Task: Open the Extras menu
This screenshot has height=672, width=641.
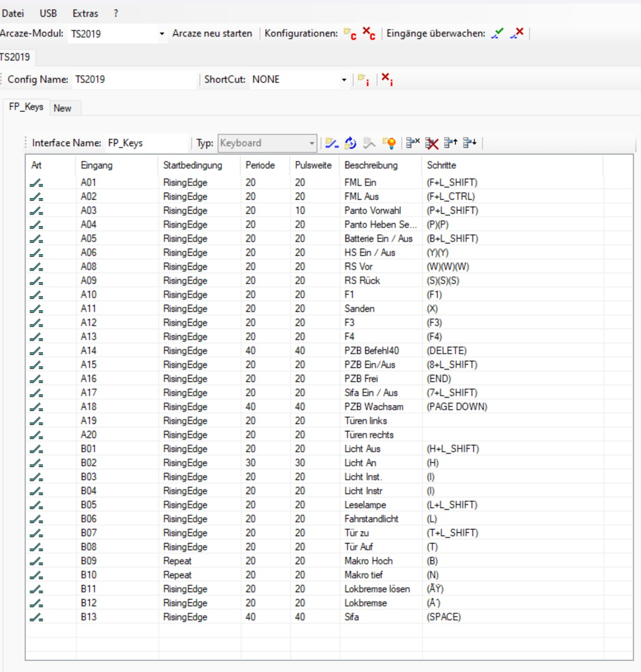Action: pyautogui.click(x=85, y=13)
